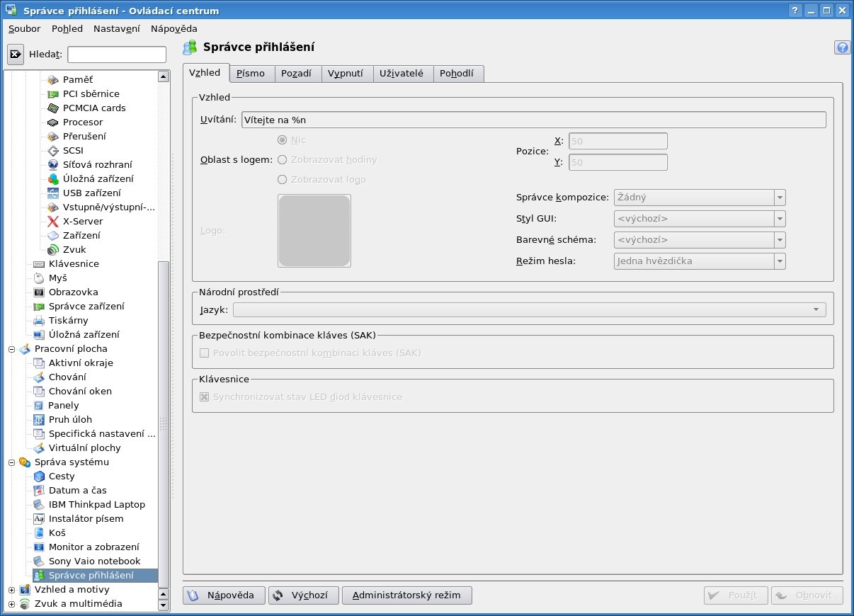Select the Zobrazovat hodiny radio button
The height and width of the screenshot is (616, 854).
pyautogui.click(x=283, y=160)
